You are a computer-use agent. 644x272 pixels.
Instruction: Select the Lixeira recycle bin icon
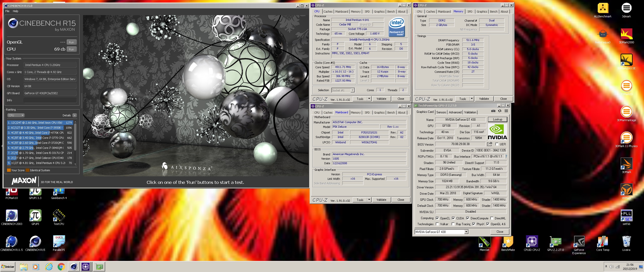pos(626,244)
